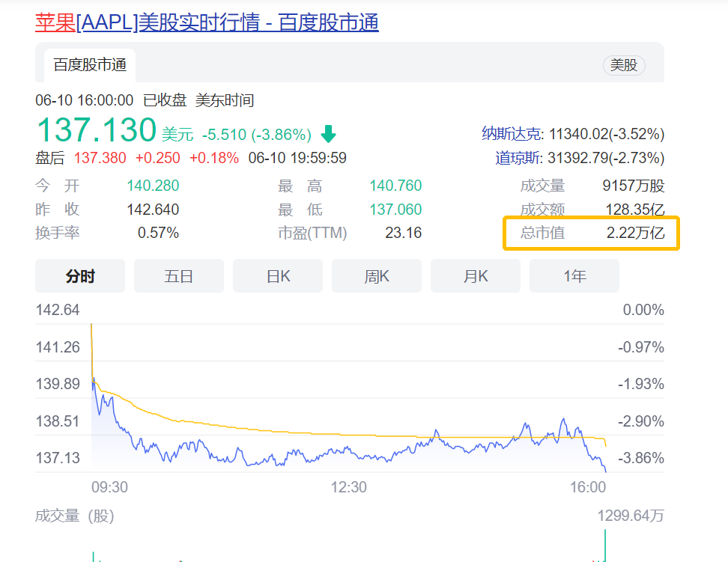Click the 已收盘 status text
Viewport: 728px width, 562px height.
[165, 100]
